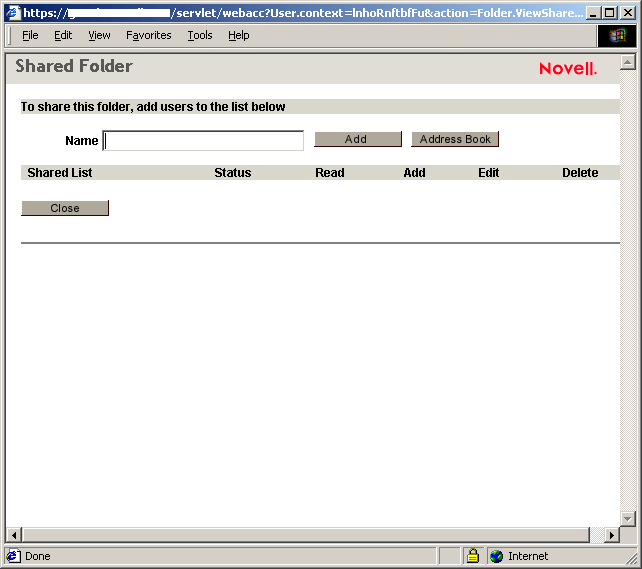The height and width of the screenshot is (569, 642).
Task: Click the Edit column header in the table
Action: tap(488, 173)
